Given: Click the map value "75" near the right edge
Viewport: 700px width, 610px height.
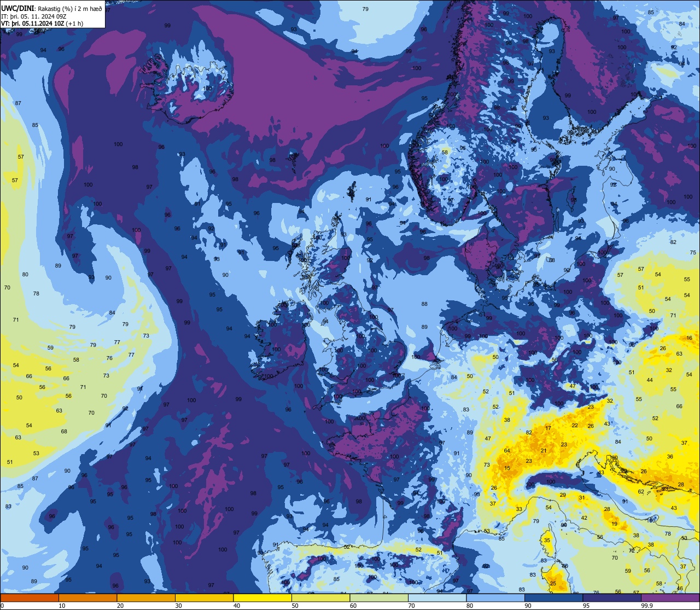Looking at the screenshot, I should pyautogui.click(x=693, y=253).
